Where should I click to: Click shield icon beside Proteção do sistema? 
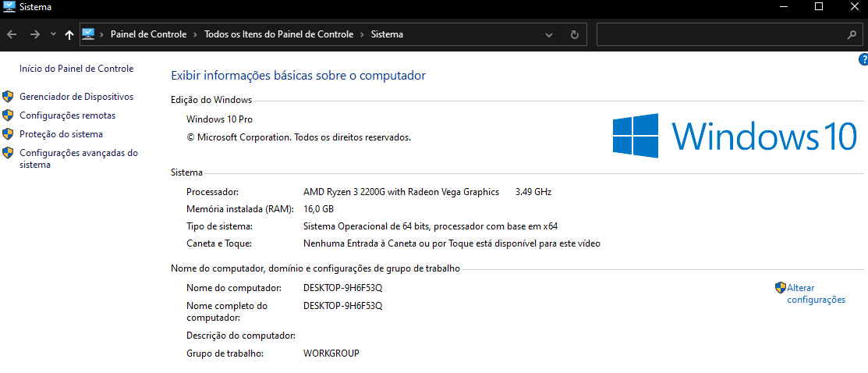click(8, 134)
